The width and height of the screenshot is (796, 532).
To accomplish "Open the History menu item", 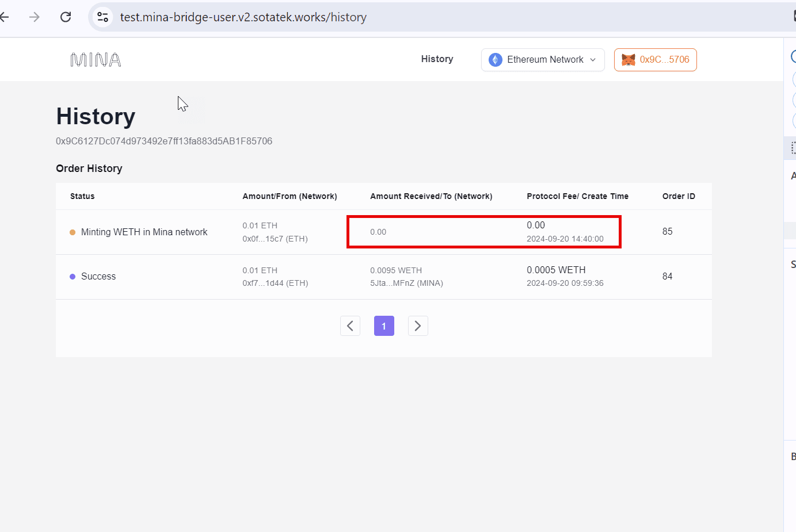I will (x=437, y=59).
